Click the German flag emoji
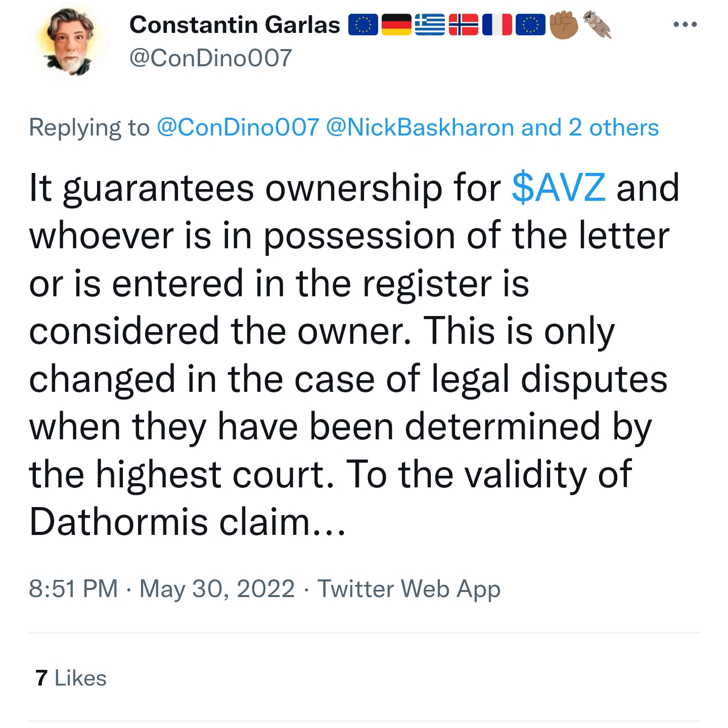This screenshot has width=728, height=728. coord(396,25)
